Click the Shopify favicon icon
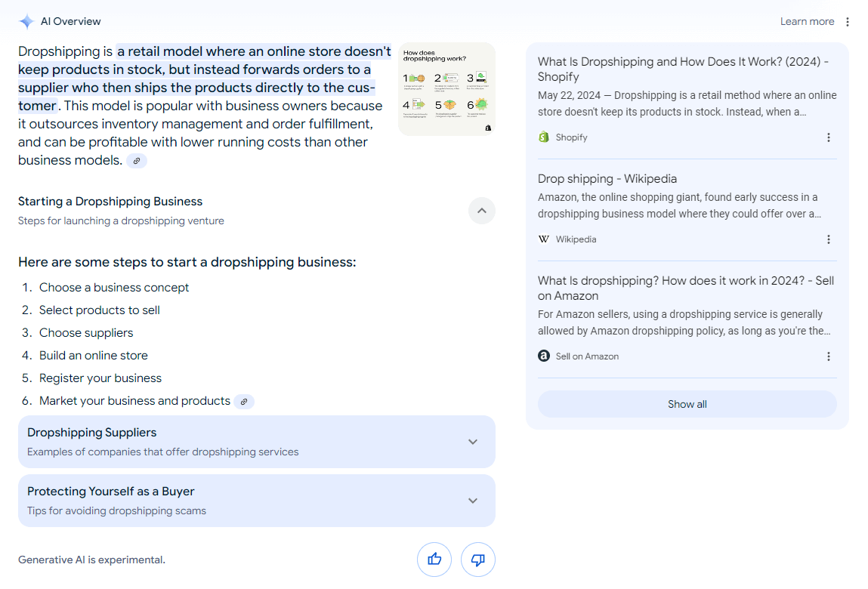Image resolution: width=868 pixels, height=589 pixels. pos(544,137)
